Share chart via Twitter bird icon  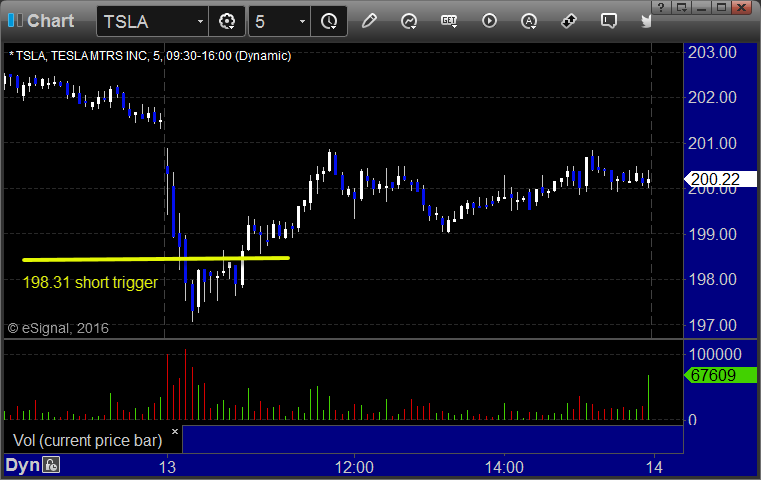click(646, 21)
